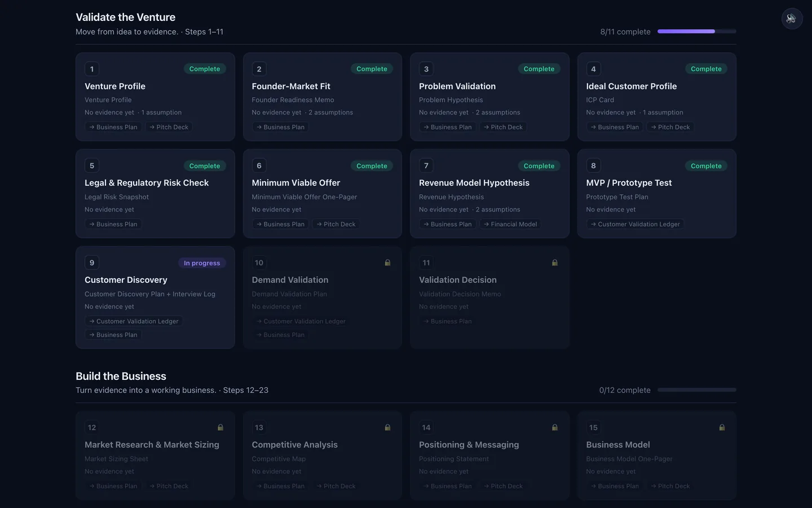The width and height of the screenshot is (812, 508).
Task: Click 'Revenue Hypothesis' subtitle text
Action: (451, 197)
